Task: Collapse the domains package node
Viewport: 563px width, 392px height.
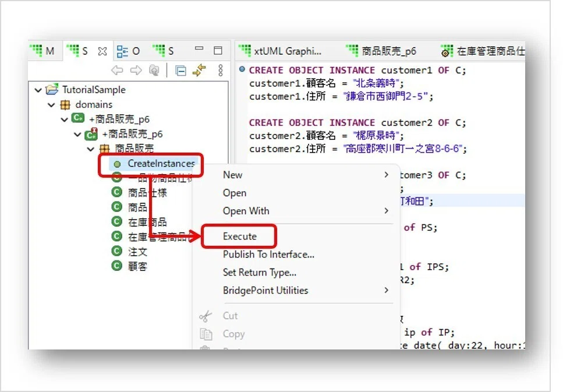Action: (x=51, y=105)
